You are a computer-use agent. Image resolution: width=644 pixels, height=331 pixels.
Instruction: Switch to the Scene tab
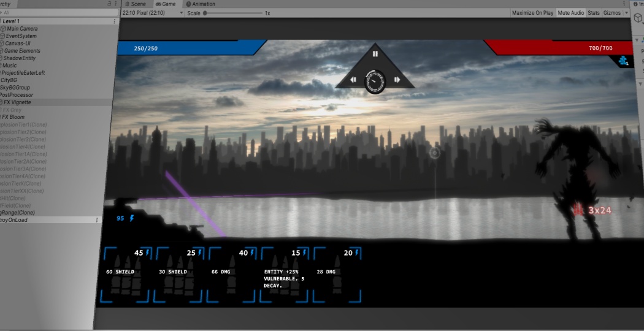coord(135,4)
